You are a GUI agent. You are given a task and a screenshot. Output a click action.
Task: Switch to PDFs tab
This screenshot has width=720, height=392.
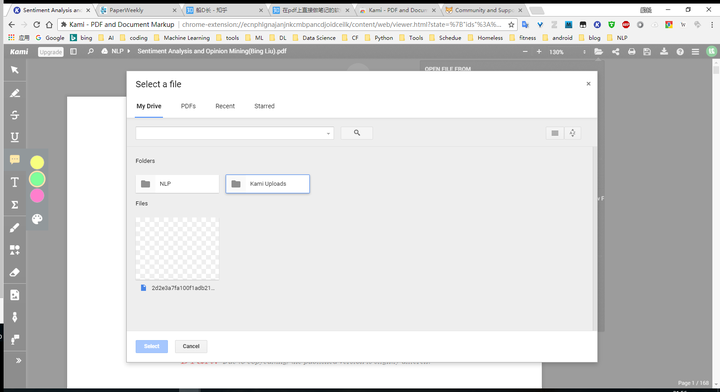tap(188, 106)
